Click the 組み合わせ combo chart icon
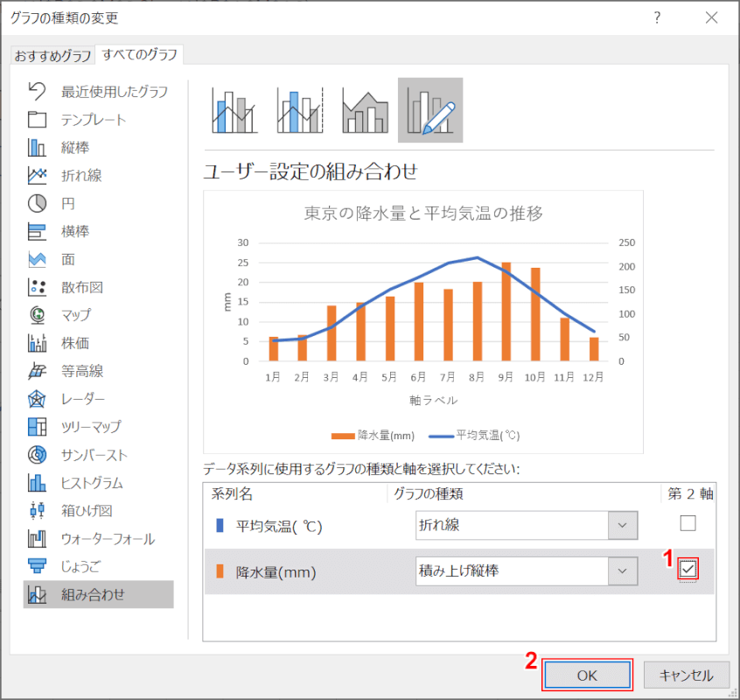Viewport: 740px width, 700px height. pos(37,595)
